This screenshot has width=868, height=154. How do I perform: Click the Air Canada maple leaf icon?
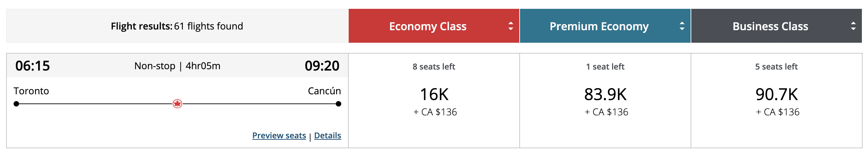click(x=177, y=104)
